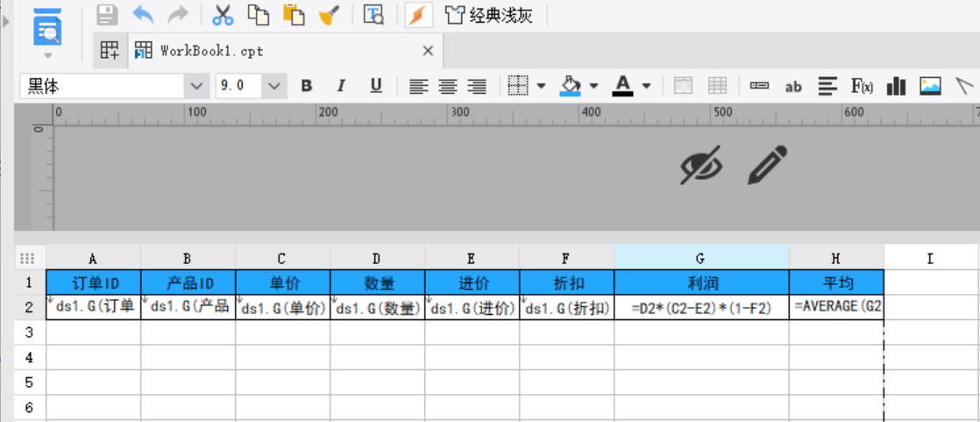Screen dimensions: 980x422
Task: Select the 利润 header cell
Action: pyautogui.click(x=701, y=283)
